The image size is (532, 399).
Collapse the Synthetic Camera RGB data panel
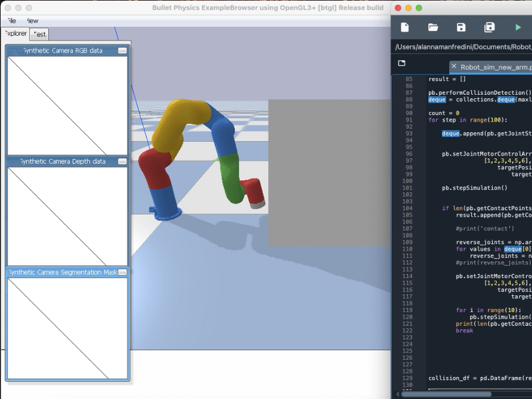click(122, 51)
